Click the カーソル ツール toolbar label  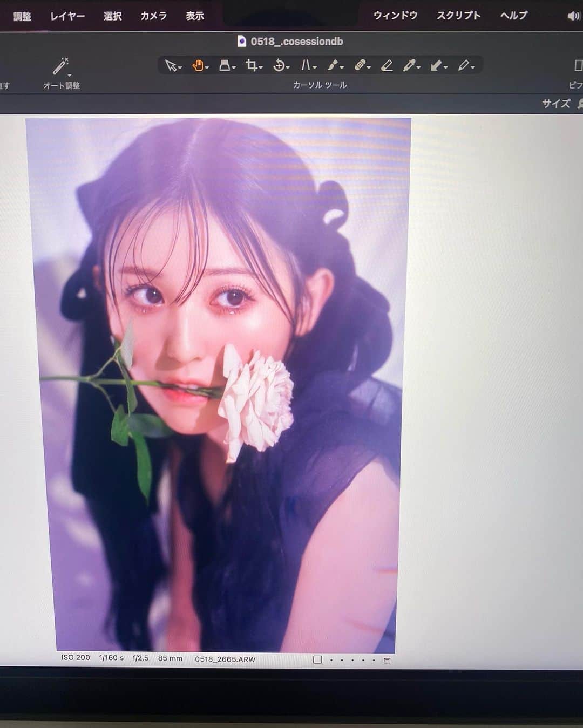click(320, 85)
